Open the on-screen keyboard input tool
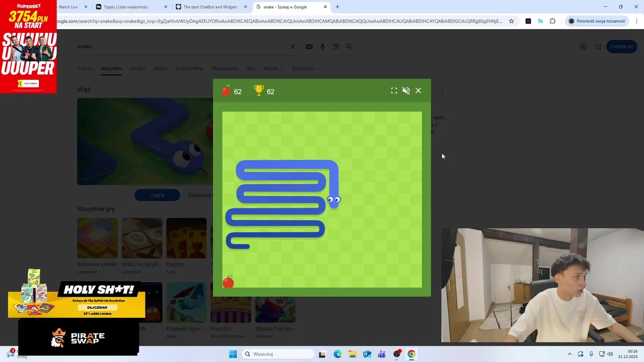This screenshot has width=644, height=362. point(309,46)
